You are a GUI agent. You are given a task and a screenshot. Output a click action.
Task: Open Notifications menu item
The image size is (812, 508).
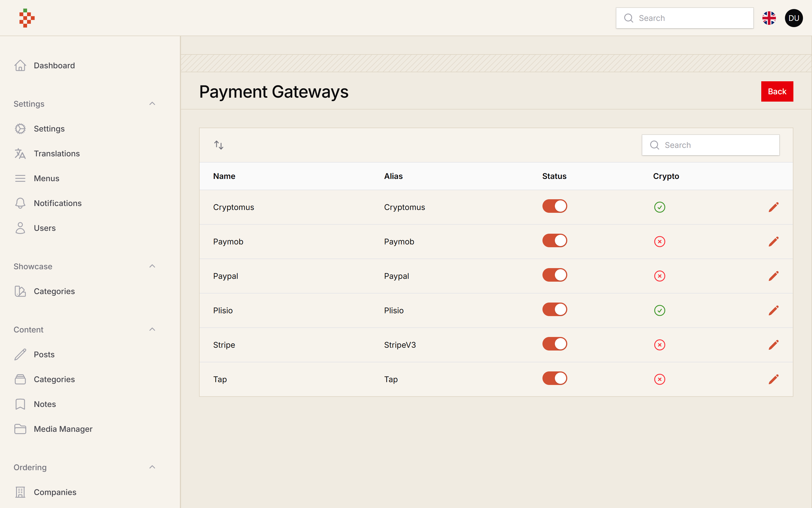coord(58,203)
